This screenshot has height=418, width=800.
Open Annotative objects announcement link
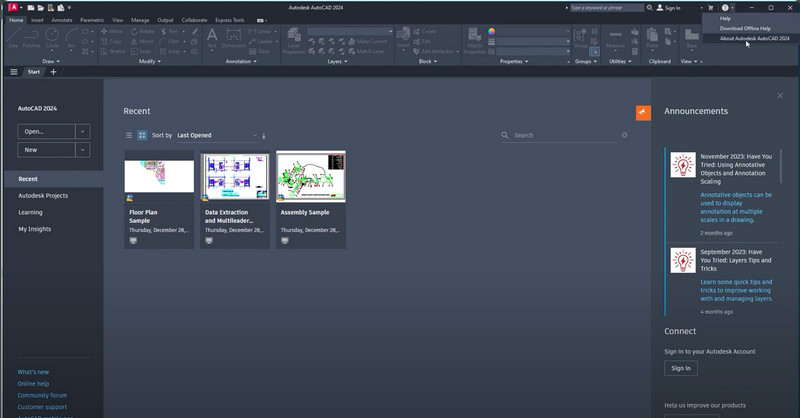click(x=736, y=207)
